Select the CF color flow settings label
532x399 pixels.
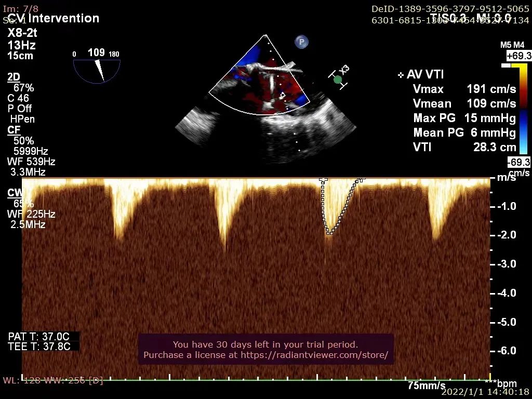pos(14,130)
